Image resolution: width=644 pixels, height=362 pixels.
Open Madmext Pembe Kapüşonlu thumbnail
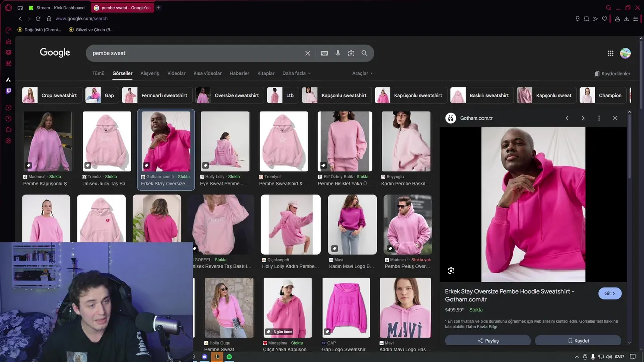coord(48,141)
